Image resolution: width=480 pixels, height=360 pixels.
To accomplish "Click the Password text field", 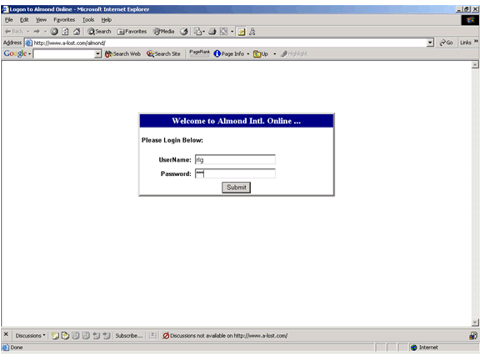I will 235,173.
